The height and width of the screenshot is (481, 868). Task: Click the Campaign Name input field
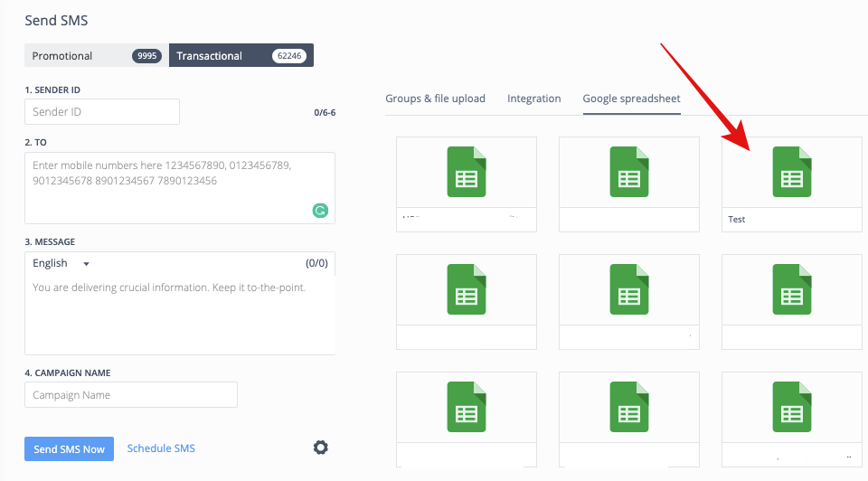131,395
